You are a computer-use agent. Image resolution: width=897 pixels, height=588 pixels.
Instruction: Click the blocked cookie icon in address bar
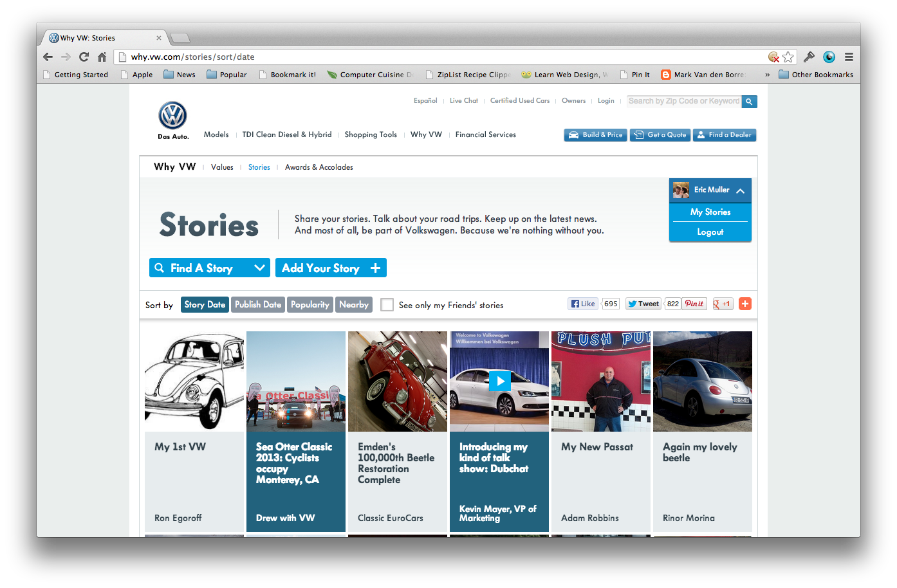tap(773, 57)
